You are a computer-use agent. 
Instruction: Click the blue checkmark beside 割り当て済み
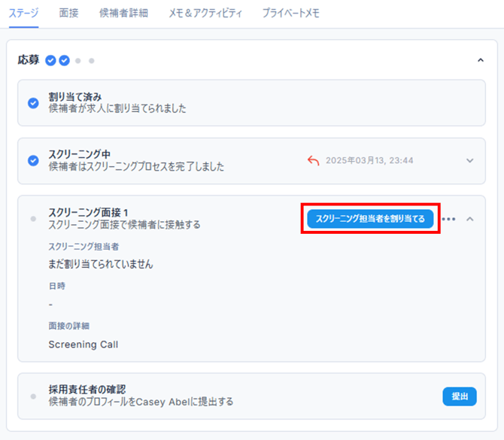click(33, 103)
